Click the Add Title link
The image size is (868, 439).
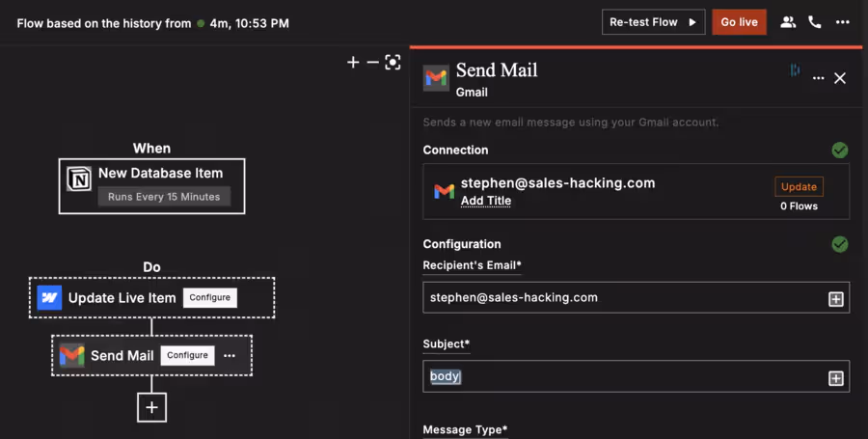(x=486, y=201)
